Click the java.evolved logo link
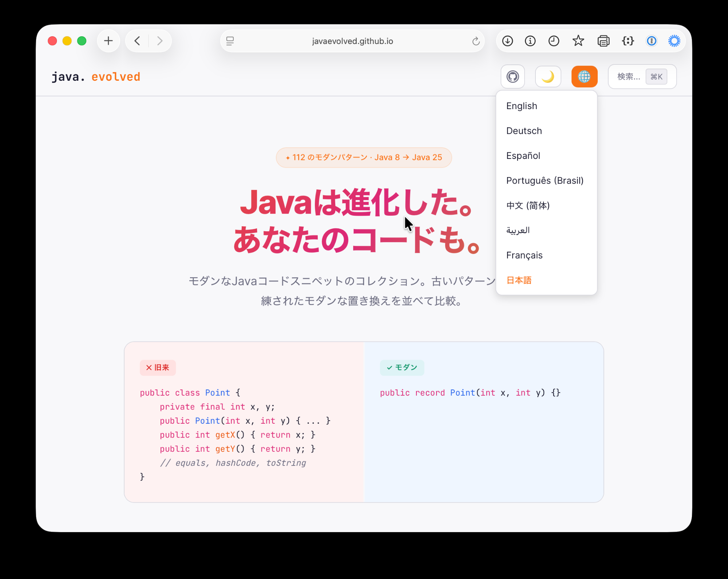The image size is (728, 579). [x=96, y=77]
